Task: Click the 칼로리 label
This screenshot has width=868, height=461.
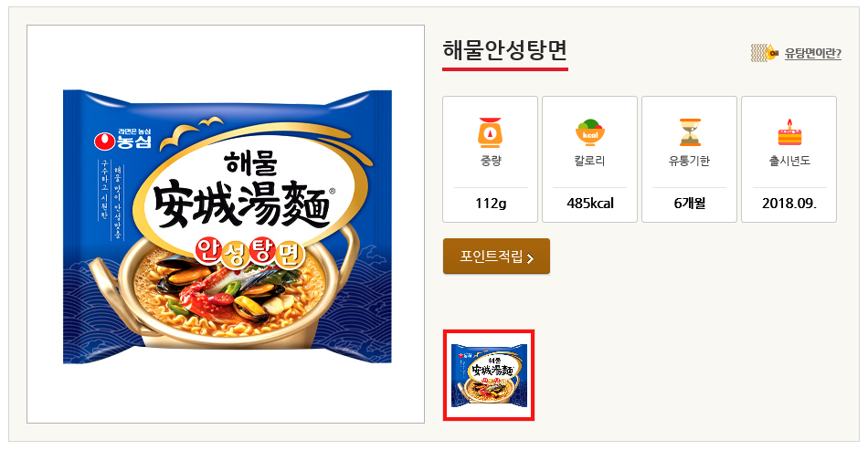Action: (590, 162)
